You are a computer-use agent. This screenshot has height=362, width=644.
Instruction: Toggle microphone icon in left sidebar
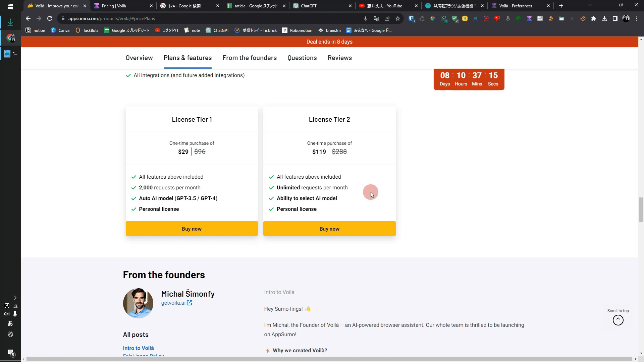coord(15,314)
